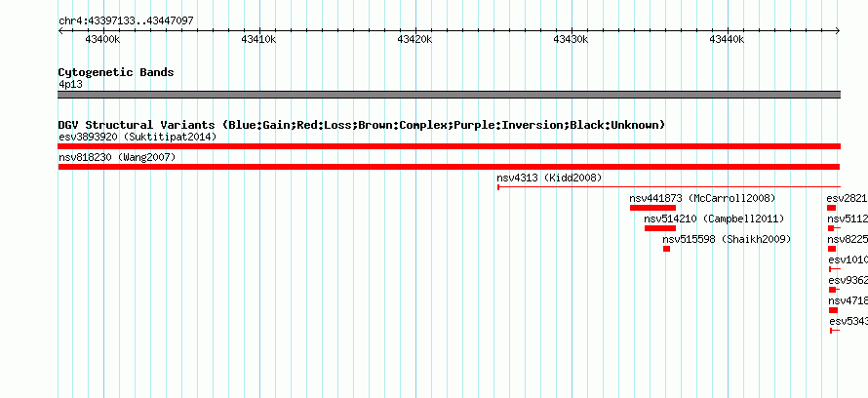Select the small red block under nsv4718
Image resolution: width=868 pixels, height=398 pixels.
point(833,310)
